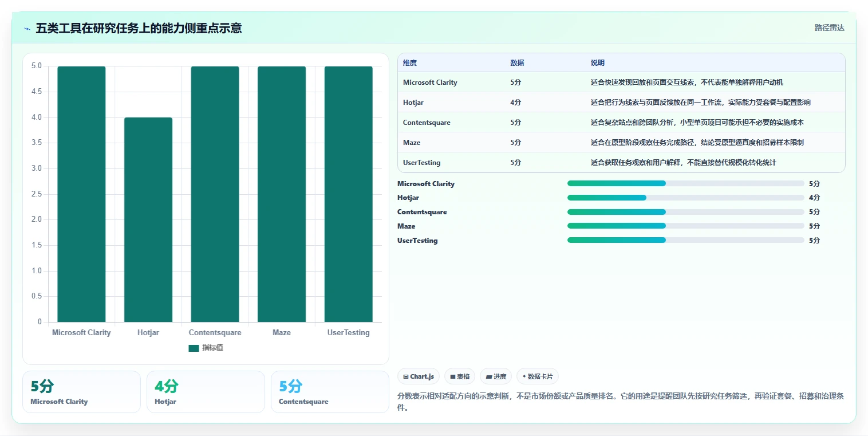The height and width of the screenshot is (436, 868).
Task: Click the Hotjar label in the progress list
Action: pyautogui.click(x=408, y=198)
